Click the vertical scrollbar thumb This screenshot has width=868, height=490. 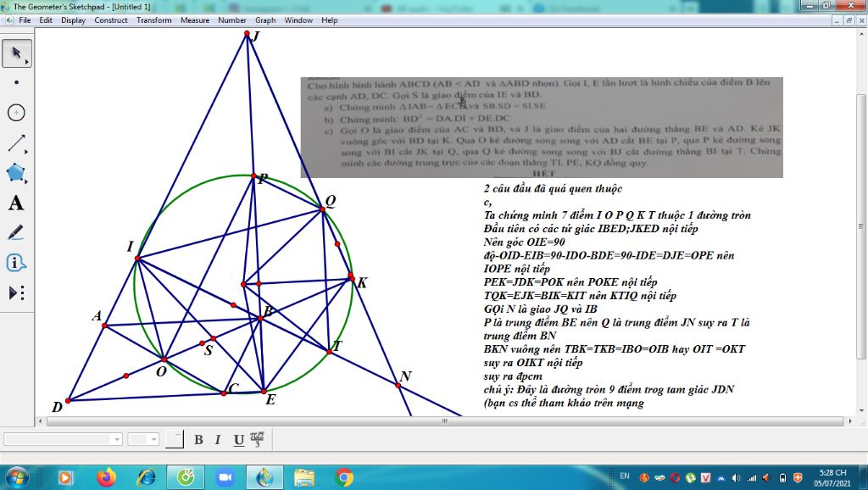coord(861,226)
